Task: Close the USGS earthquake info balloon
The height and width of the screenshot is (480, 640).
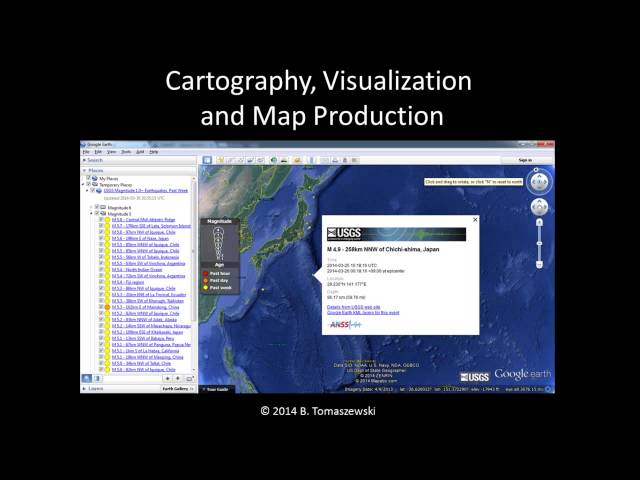Action: click(475, 220)
